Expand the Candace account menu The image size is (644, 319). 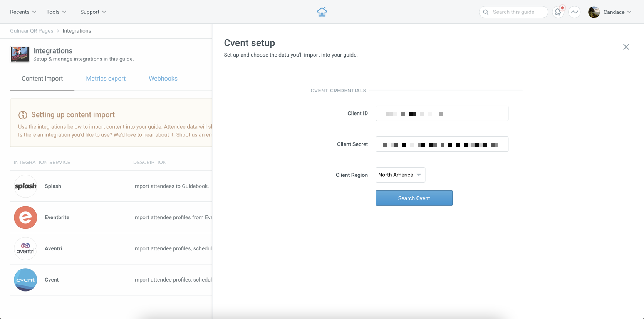[x=617, y=12]
